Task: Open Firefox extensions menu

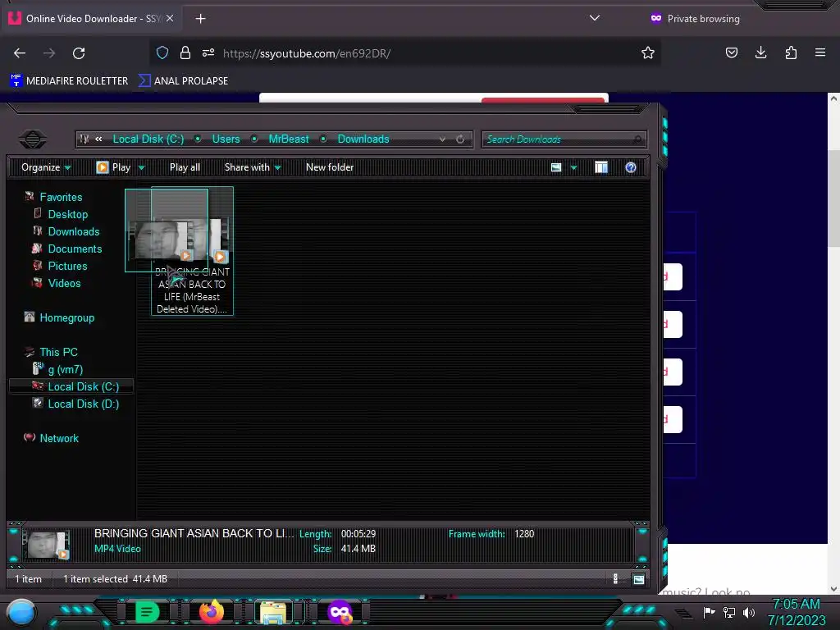Action: (x=791, y=52)
